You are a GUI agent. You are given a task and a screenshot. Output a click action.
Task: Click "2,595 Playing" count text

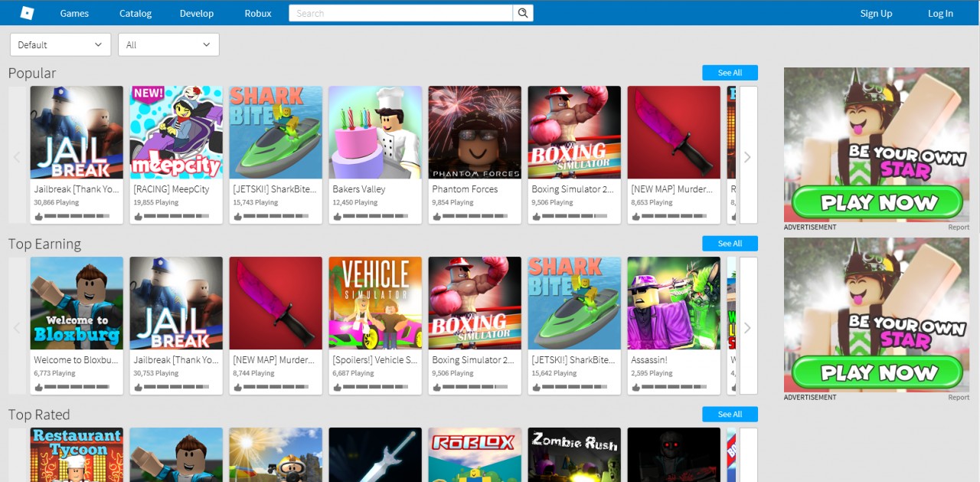coord(652,373)
